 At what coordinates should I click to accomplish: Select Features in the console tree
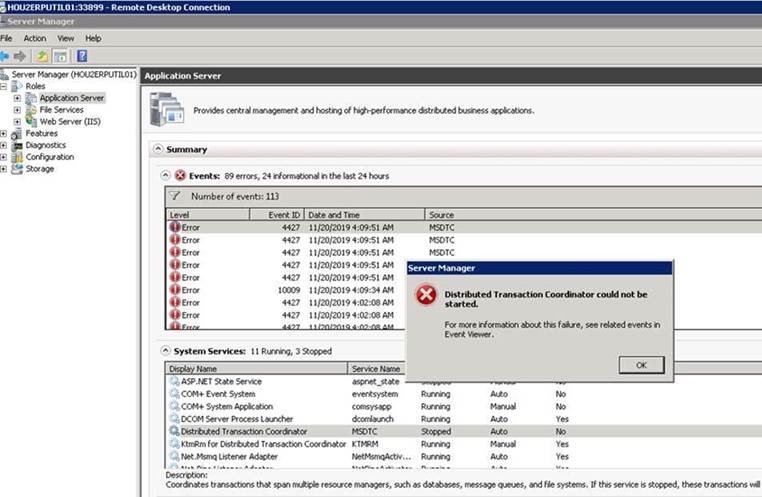coord(41,133)
